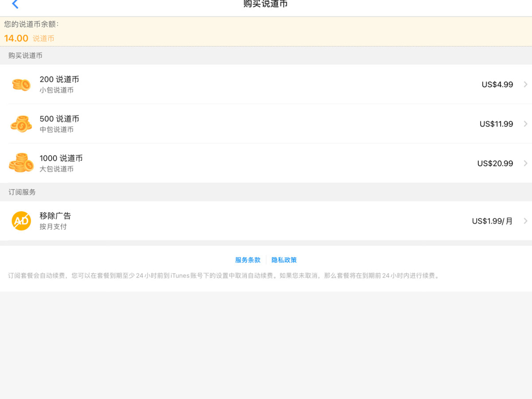Open the chevron on the US$1.99/月 row

525,221
